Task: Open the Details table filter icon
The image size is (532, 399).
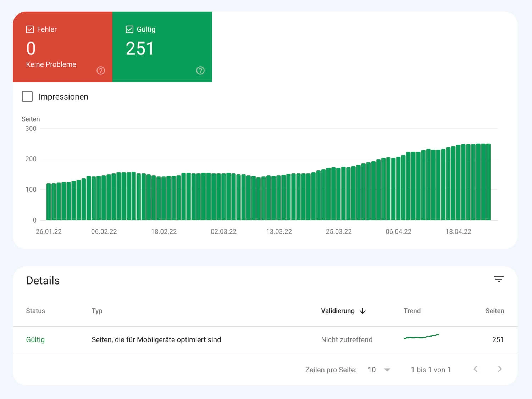Action: [499, 279]
